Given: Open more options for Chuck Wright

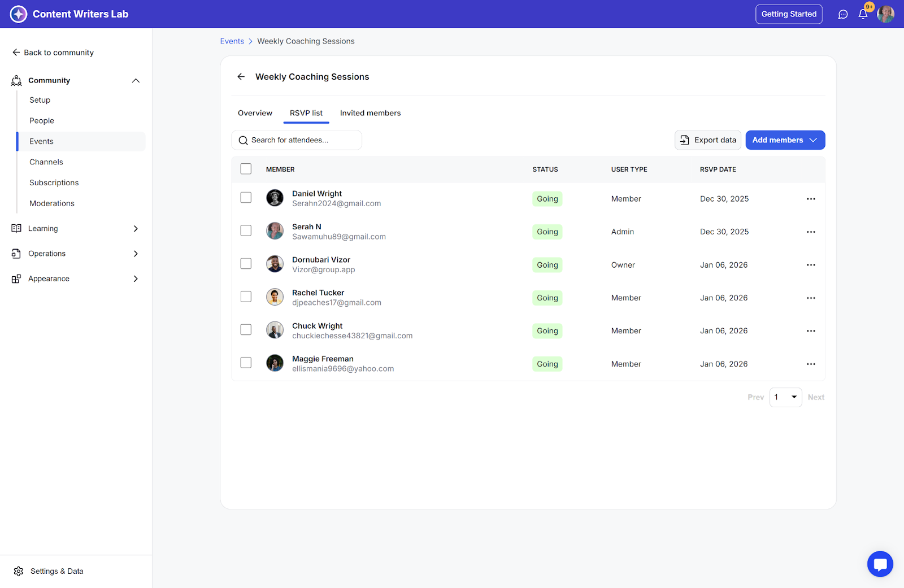Looking at the screenshot, I should (811, 331).
